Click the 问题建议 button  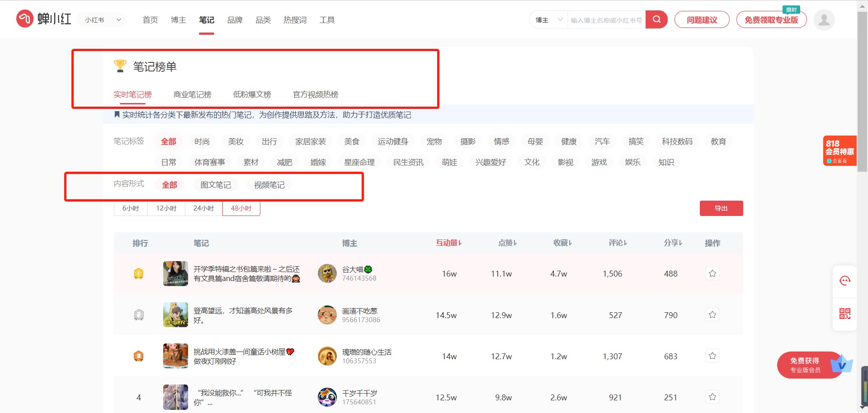702,20
